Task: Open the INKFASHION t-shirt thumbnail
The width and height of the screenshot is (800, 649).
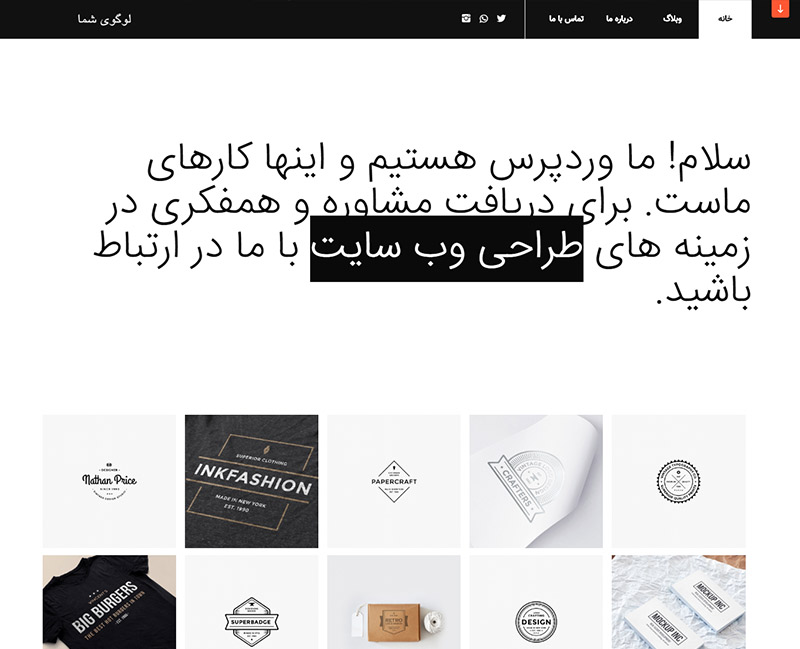Action: click(252, 481)
